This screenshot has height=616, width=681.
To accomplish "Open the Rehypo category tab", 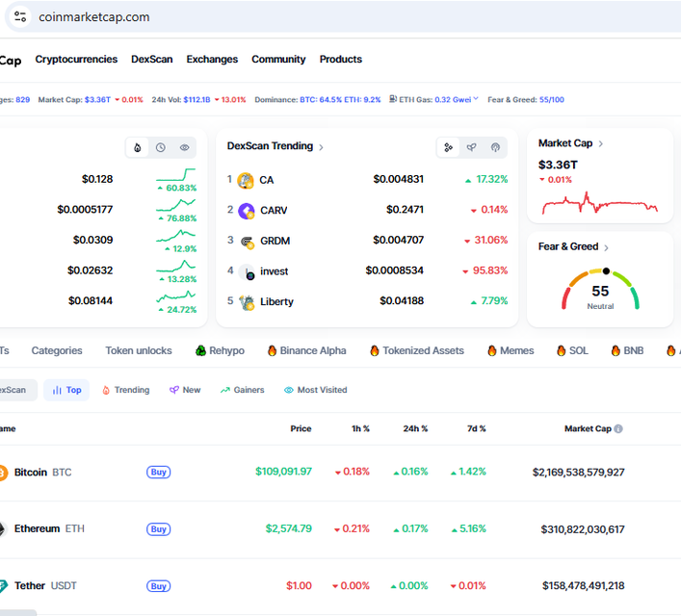I will 220,350.
